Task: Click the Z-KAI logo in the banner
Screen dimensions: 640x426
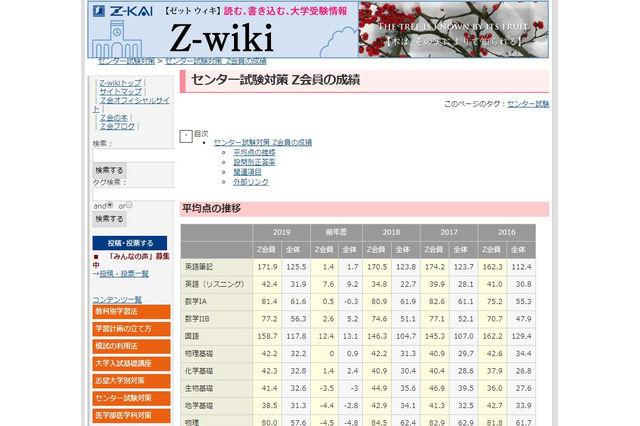Action: point(122,11)
